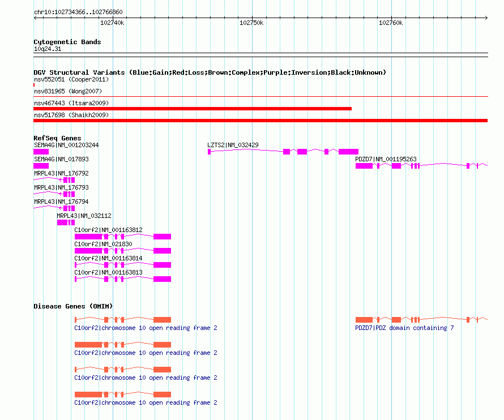504x420 pixels.
Task: Click the chr10:102734366..102766860 coordinate label
Action: tap(78, 12)
